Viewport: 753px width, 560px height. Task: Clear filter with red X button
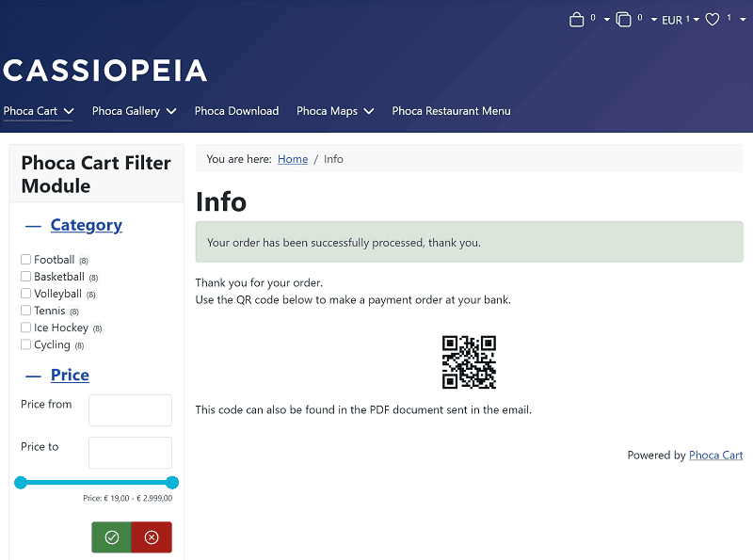coord(152,537)
